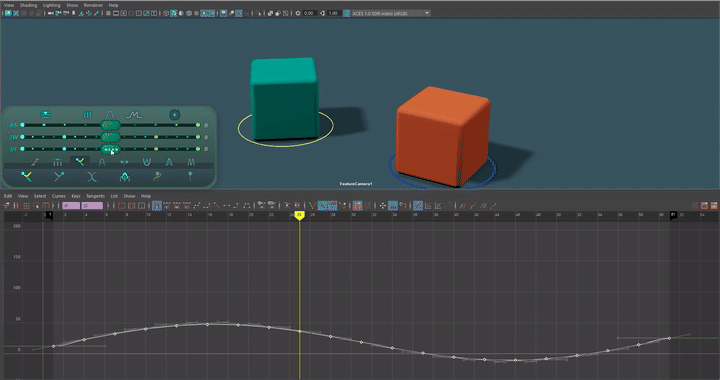720x380 pixels.
Task: Toggle the exposure icon beside 0.00 field
Action: tap(298, 13)
